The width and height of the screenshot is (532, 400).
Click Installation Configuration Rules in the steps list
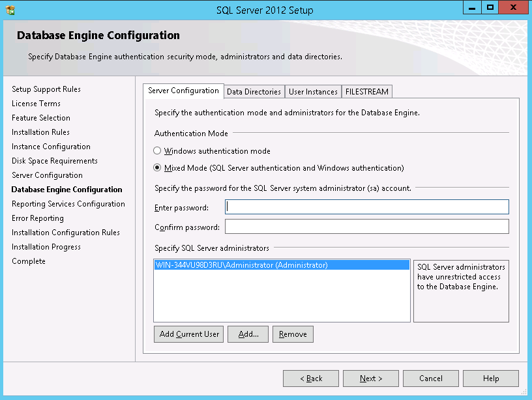[x=66, y=233]
